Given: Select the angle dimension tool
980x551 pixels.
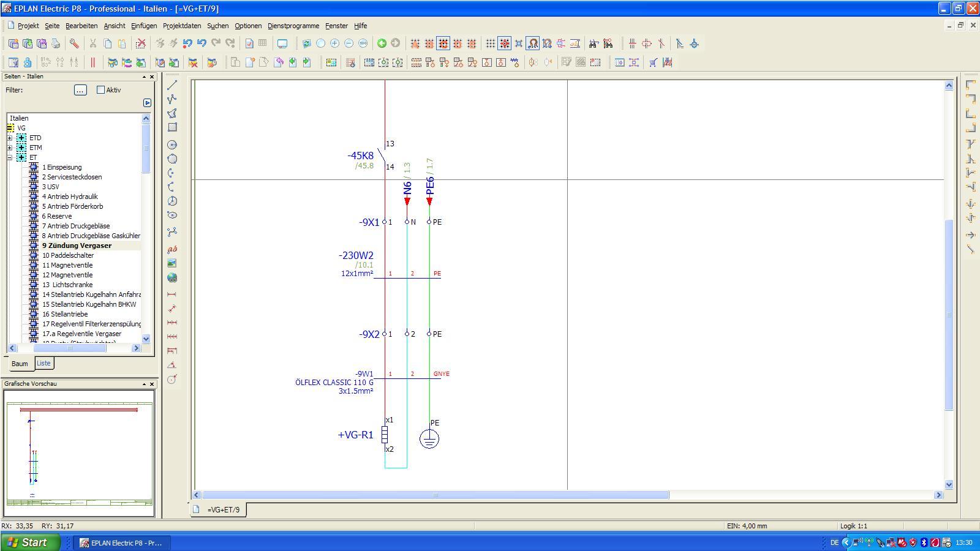Looking at the screenshot, I should [x=172, y=365].
